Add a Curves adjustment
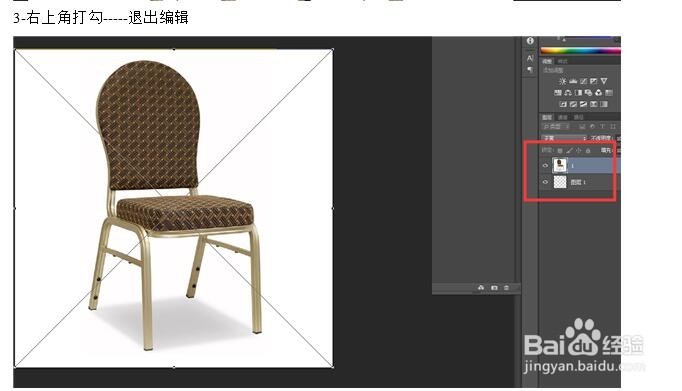 coord(583,81)
